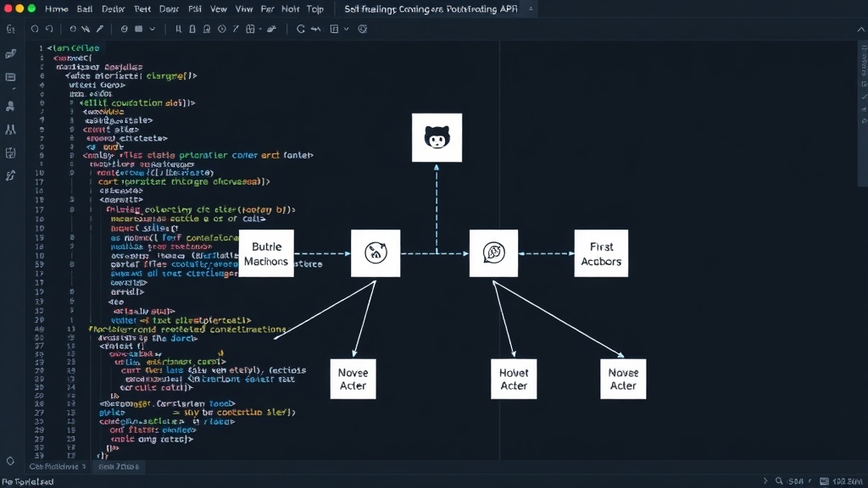Click the diamond icon at sidebar bottom

(x=10, y=460)
